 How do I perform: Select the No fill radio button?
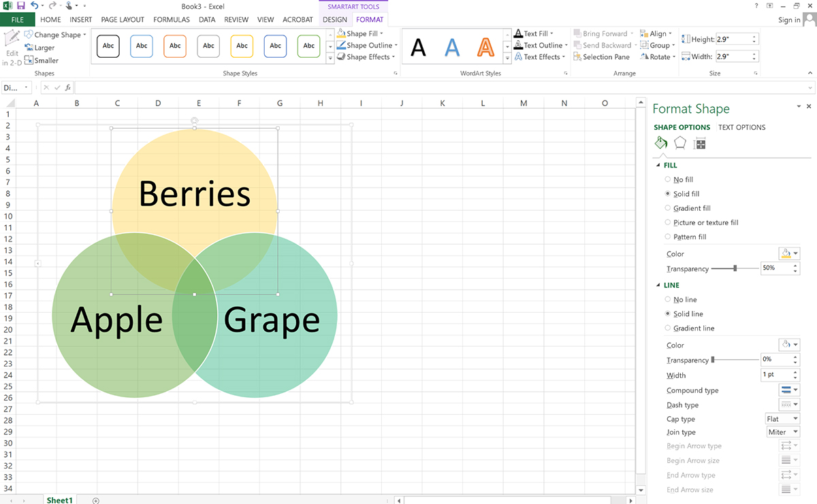[x=667, y=179]
